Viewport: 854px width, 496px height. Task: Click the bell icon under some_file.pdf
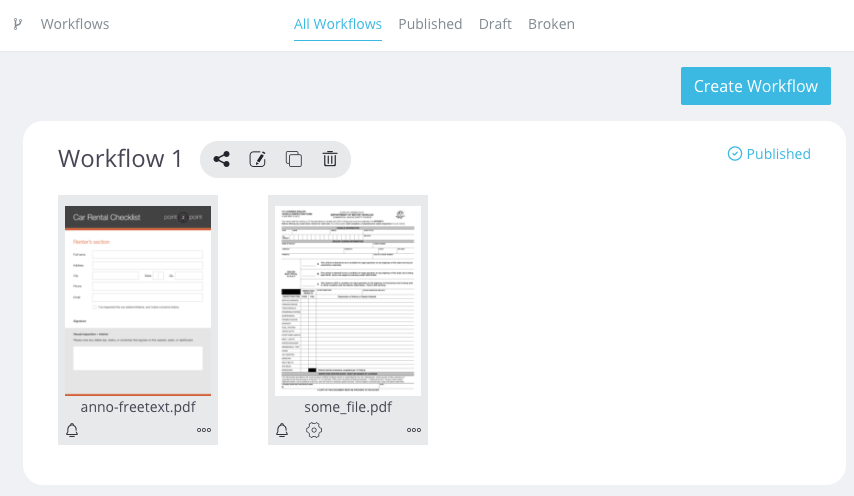[x=282, y=430]
